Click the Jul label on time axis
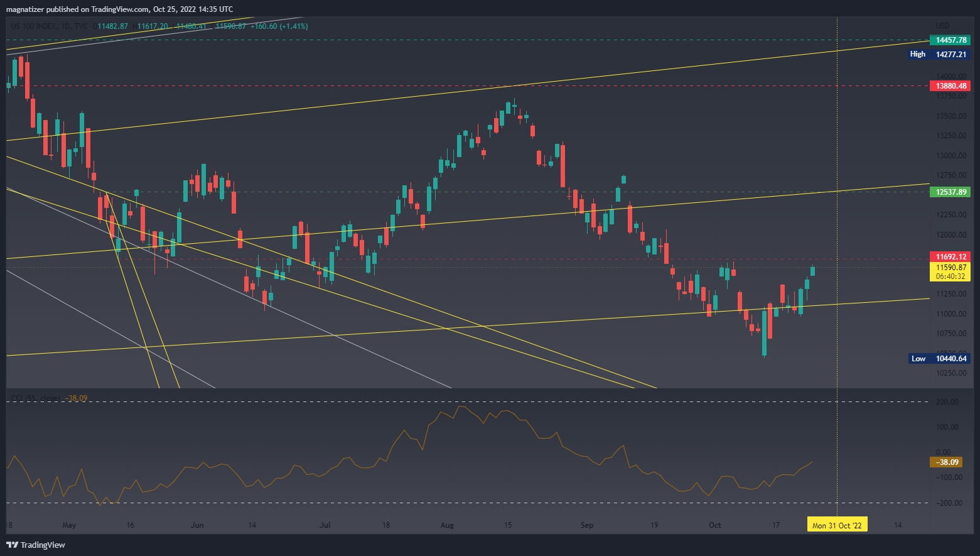The height and width of the screenshot is (556, 980). [x=325, y=525]
